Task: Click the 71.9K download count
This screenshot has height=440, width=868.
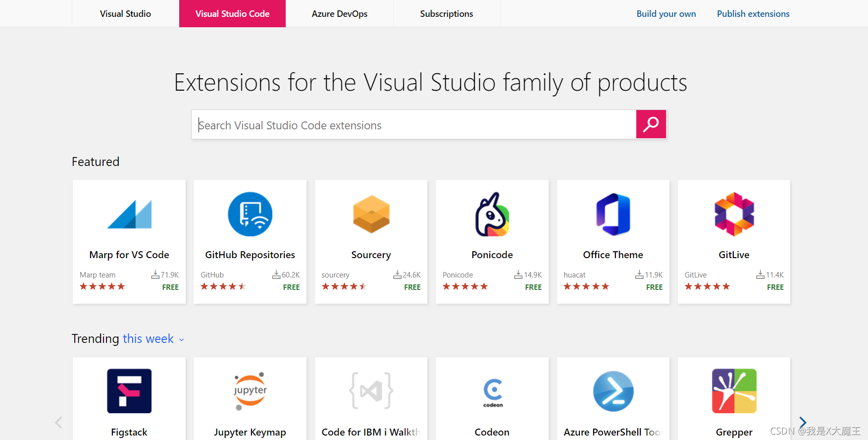Action: (x=170, y=275)
